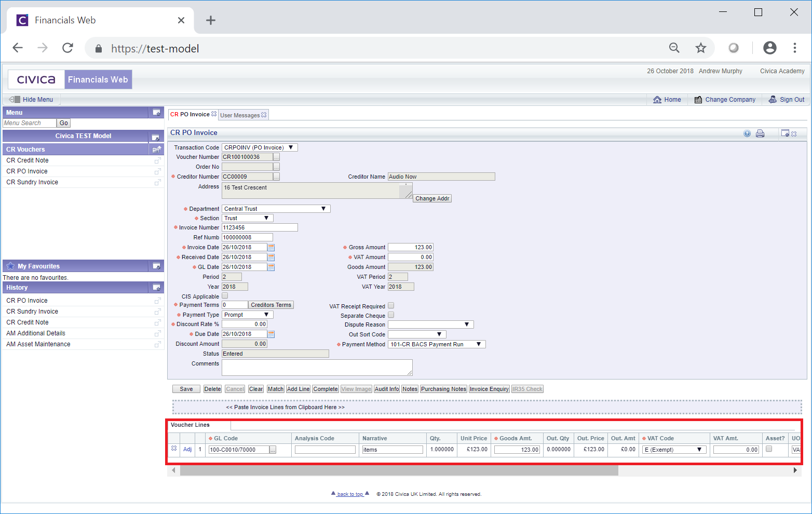This screenshot has width=812, height=514.
Task: Delete voucher line 1 with X icon
Action: point(174,449)
